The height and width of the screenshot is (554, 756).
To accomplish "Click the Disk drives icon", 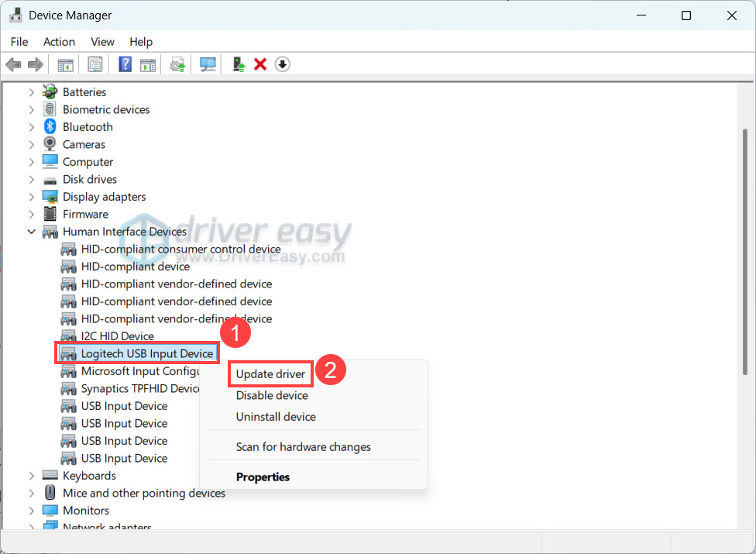I will click(x=50, y=180).
